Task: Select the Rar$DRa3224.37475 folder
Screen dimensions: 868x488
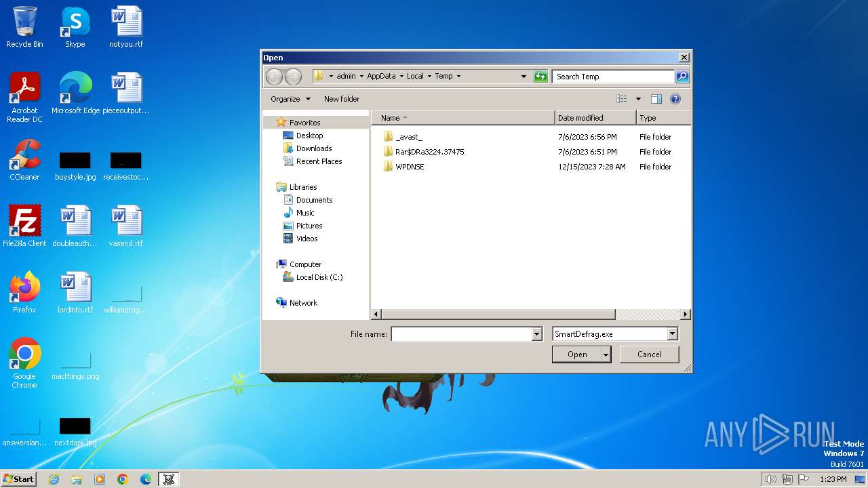Action: pos(430,152)
